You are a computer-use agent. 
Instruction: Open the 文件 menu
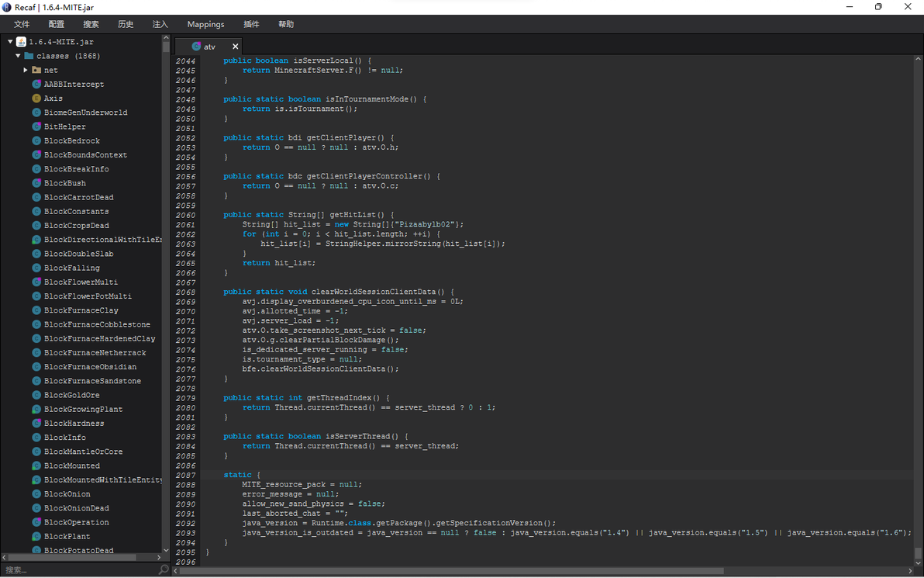point(22,24)
